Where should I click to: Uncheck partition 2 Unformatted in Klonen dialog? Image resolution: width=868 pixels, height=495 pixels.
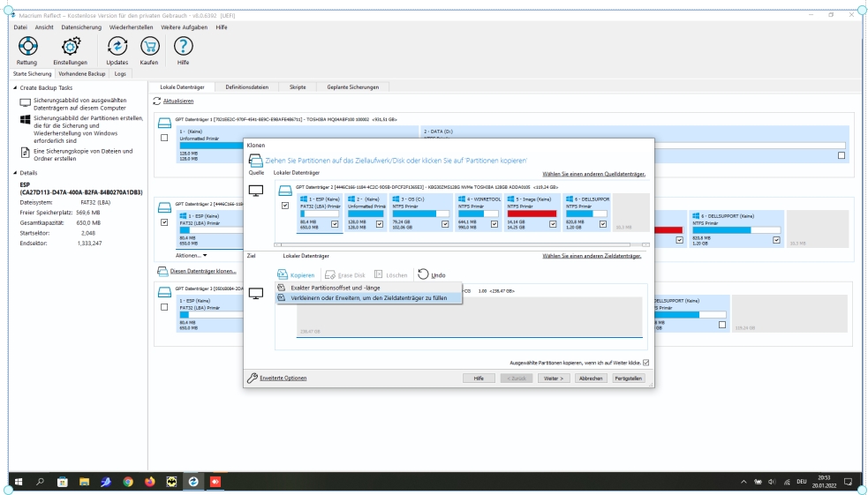pyautogui.click(x=379, y=224)
